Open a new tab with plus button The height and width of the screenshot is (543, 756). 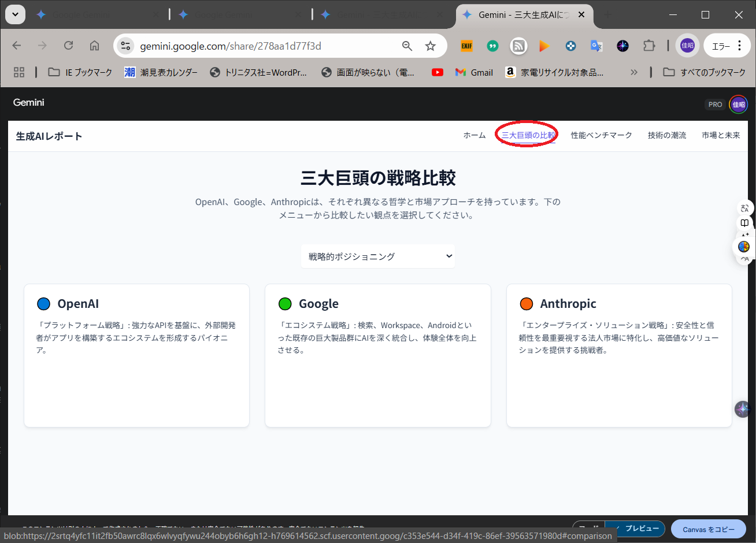pyautogui.click(x=607, y=15)
